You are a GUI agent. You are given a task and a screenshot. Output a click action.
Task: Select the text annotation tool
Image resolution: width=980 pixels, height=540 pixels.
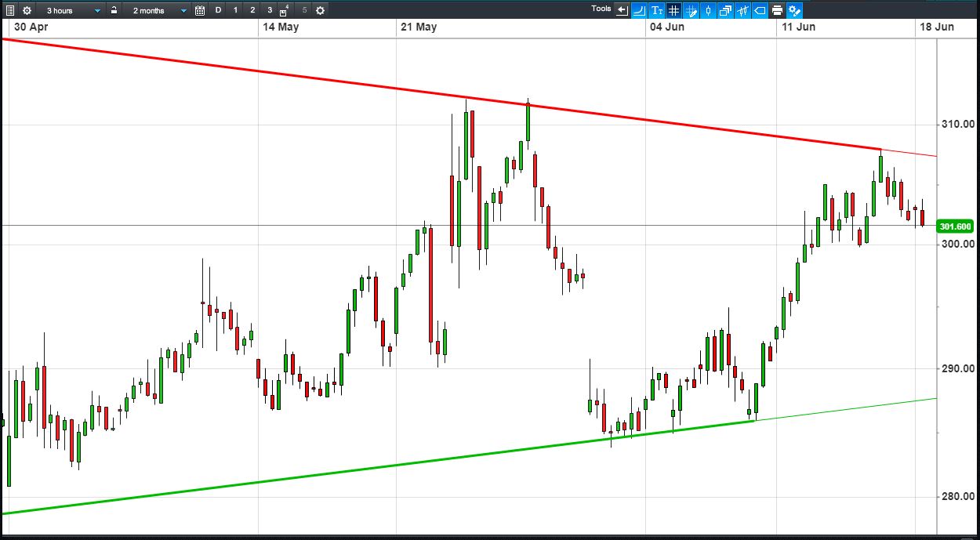(657, 10)
